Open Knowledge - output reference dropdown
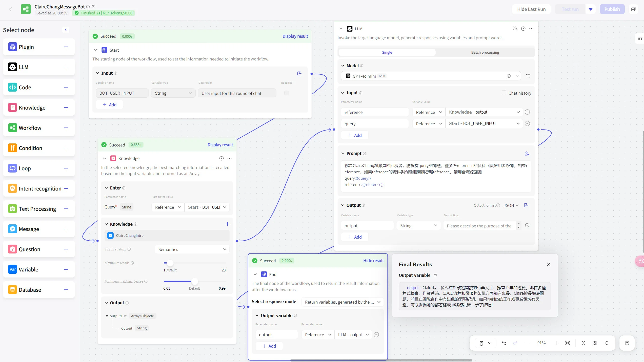Viewport: 644px width, 362px height. point(484,112)
